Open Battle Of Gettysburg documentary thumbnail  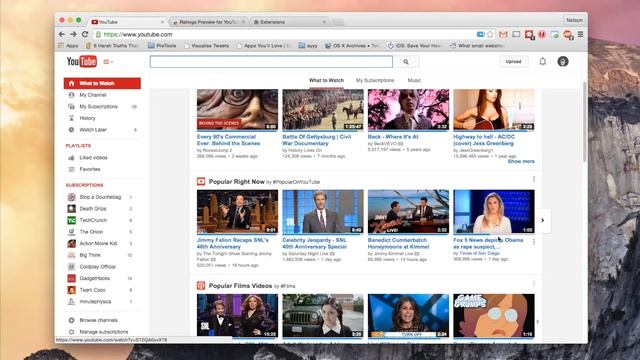click(322, 110)
